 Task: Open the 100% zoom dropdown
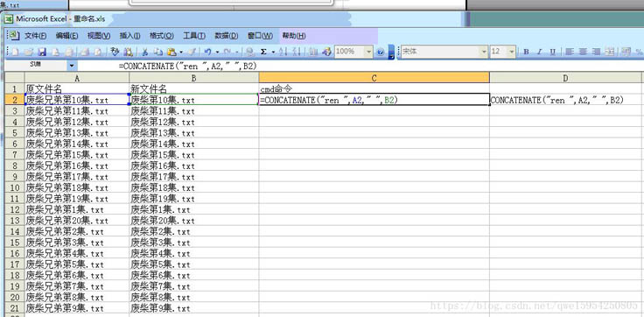(x=369, y=52)
